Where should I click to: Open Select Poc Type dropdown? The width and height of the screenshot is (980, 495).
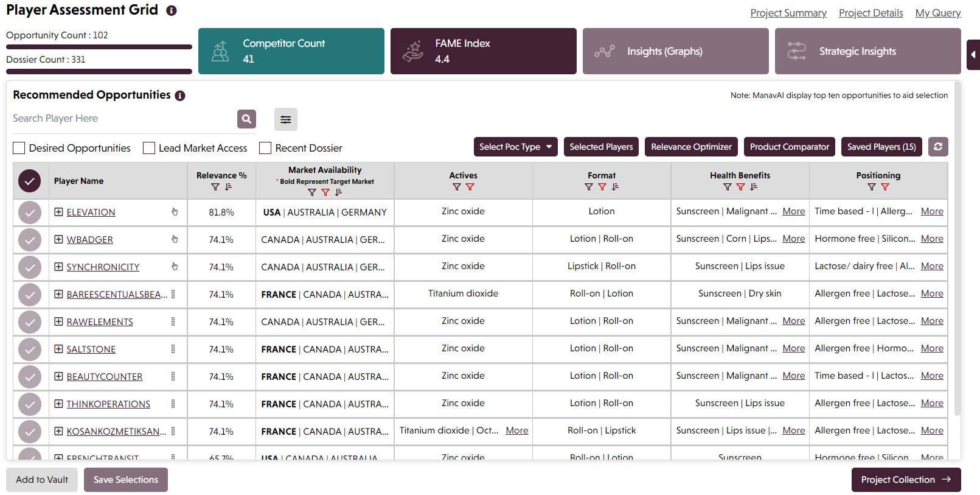coord(516,147)
